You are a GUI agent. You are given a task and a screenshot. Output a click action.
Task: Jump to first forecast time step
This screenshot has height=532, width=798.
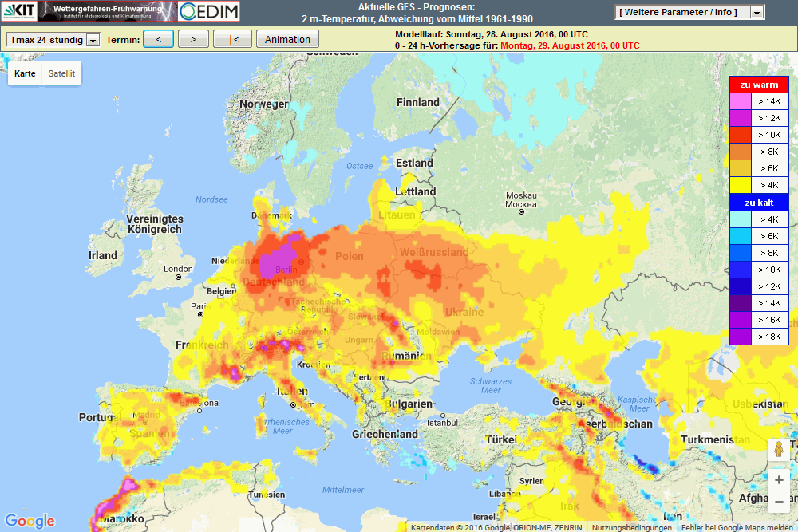point(232,39)
